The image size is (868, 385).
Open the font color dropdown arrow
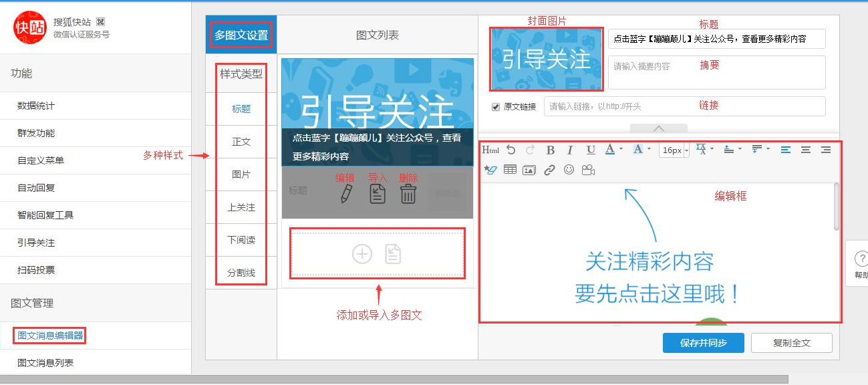tap(621, 150)
